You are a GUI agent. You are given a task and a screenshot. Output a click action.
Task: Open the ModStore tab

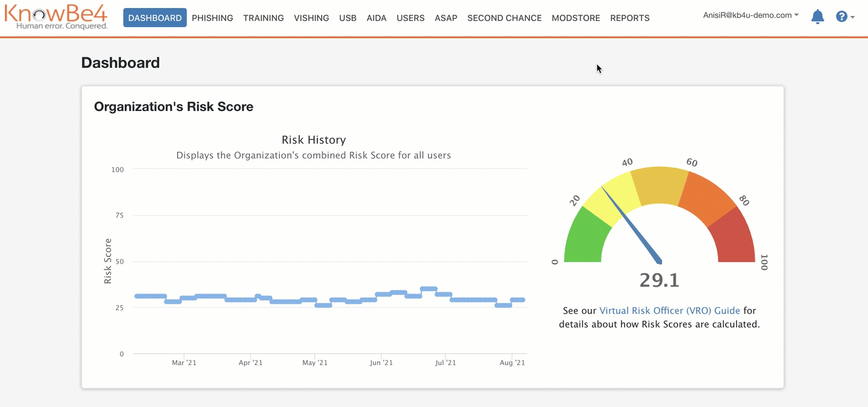pos(576,18)
